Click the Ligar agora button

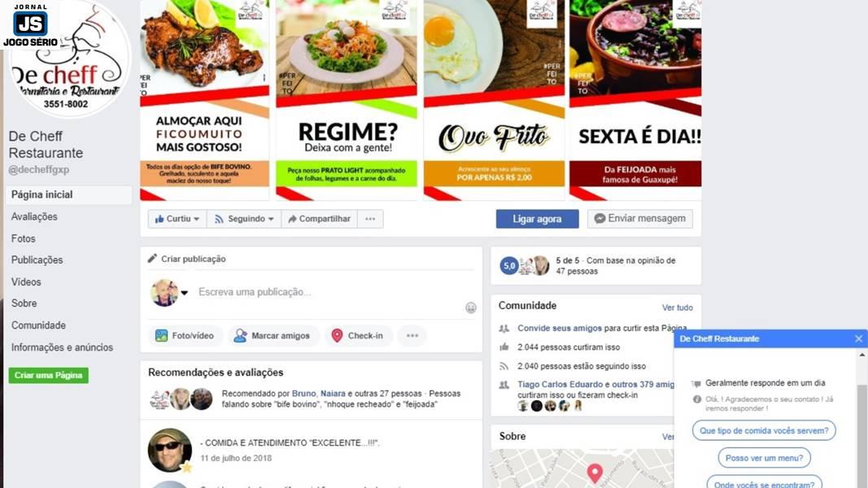point(537,219)
